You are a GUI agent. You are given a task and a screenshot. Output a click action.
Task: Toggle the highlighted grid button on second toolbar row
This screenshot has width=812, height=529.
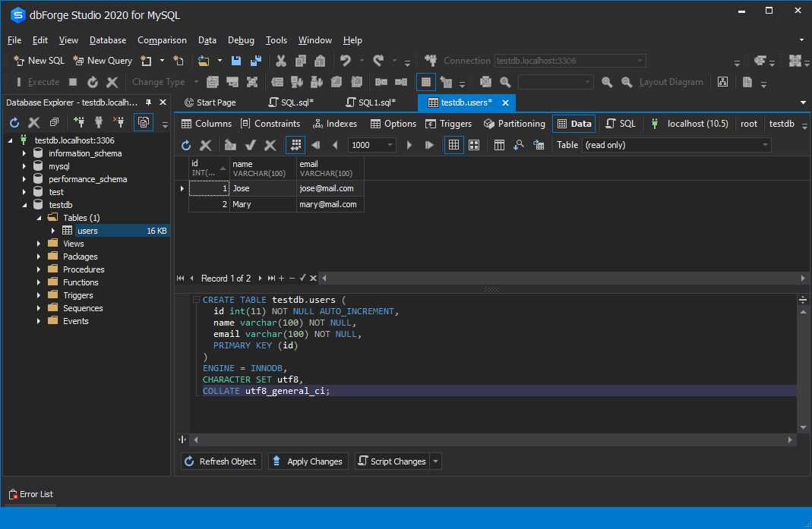[425, 82]
